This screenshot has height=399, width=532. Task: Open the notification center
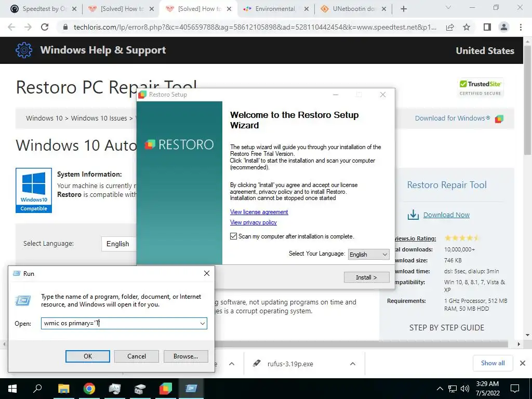coord(515,389)
